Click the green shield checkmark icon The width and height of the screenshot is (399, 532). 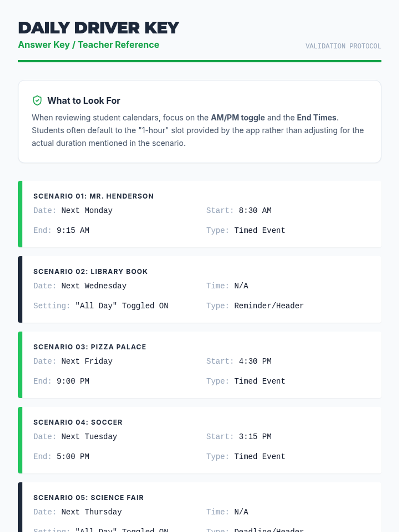(x=37, y=100)
